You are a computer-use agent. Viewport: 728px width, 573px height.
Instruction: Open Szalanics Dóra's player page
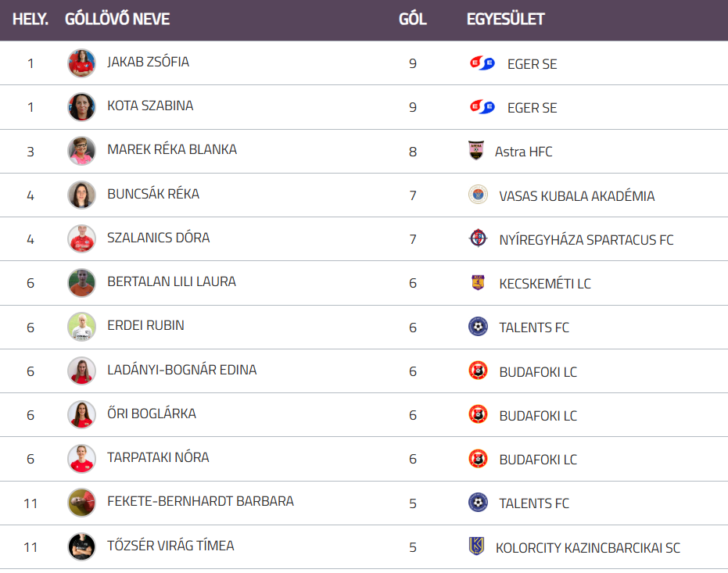pos(158,238)
